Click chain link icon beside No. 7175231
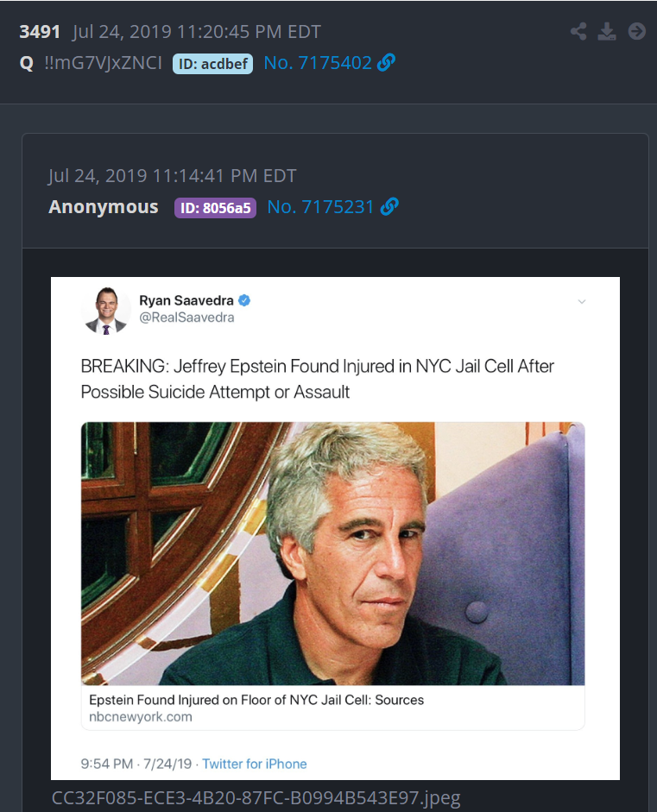 [x=389, y=206]
